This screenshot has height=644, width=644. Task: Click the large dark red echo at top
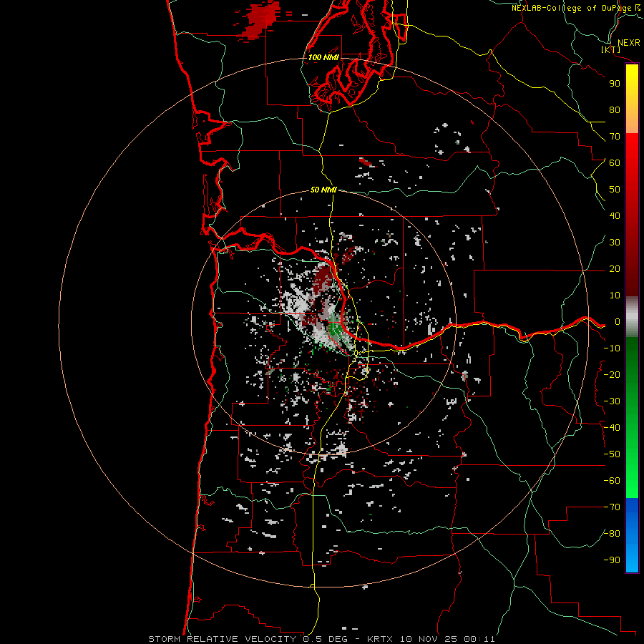coord(260,21)
